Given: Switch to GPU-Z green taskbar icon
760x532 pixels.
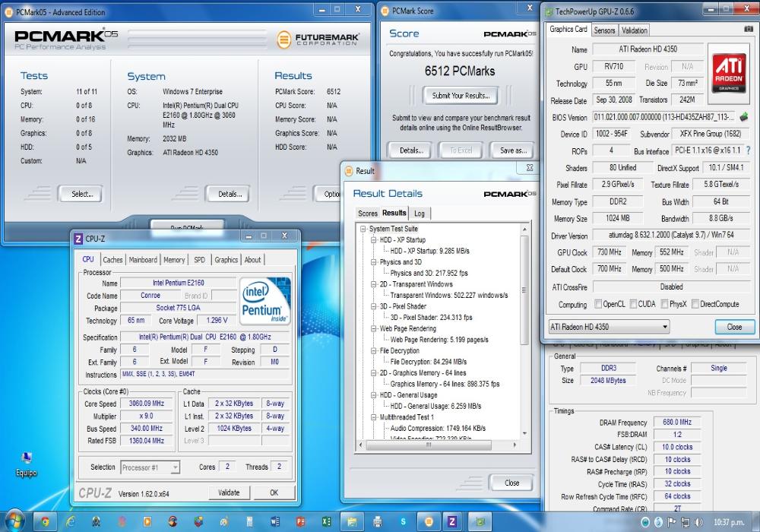Looking at the screenshot, I should (x=480, y=521).
